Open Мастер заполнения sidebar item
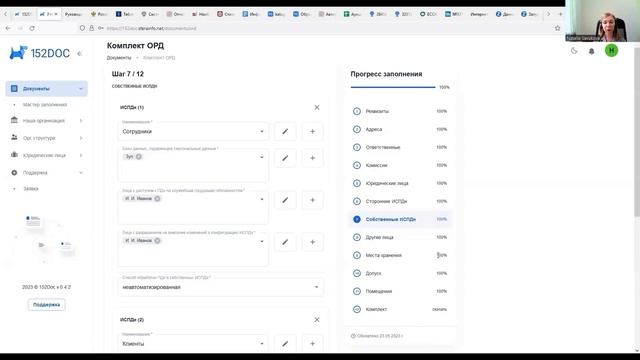 click(45, 105)
